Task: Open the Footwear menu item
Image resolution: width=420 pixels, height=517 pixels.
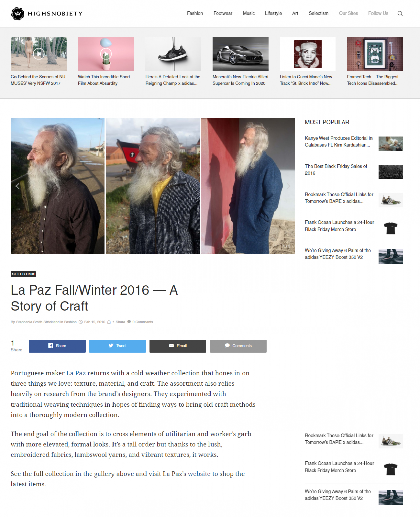Action: coord(223,13)
